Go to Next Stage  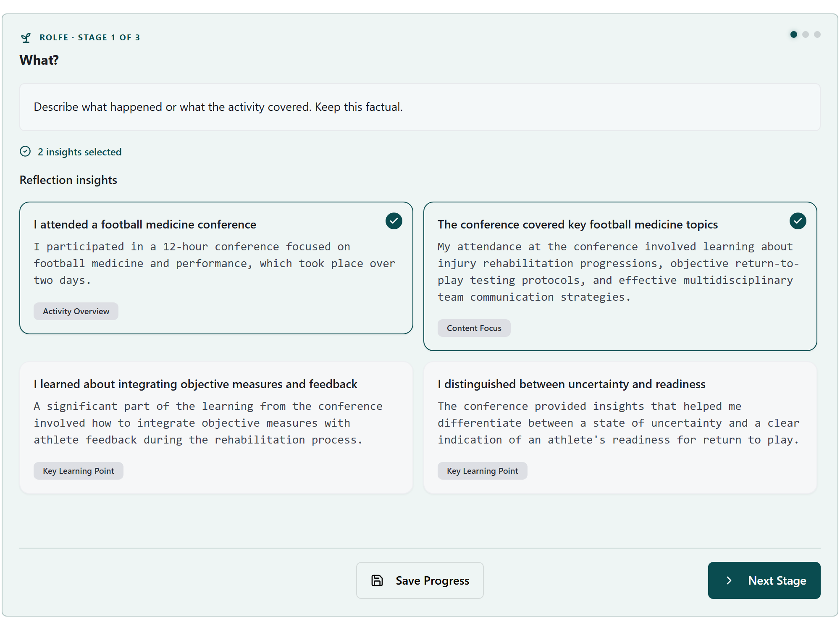click(x=764, y=580)
